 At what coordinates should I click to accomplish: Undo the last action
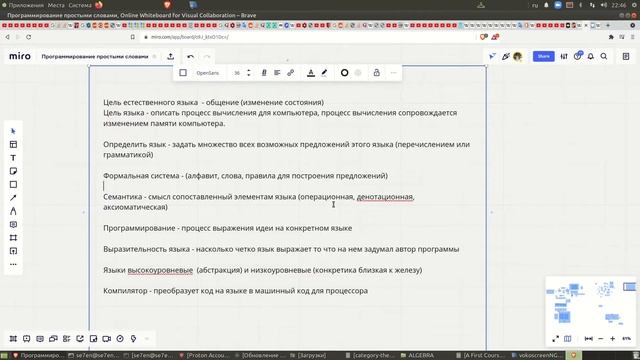click(x=191, y=57)
